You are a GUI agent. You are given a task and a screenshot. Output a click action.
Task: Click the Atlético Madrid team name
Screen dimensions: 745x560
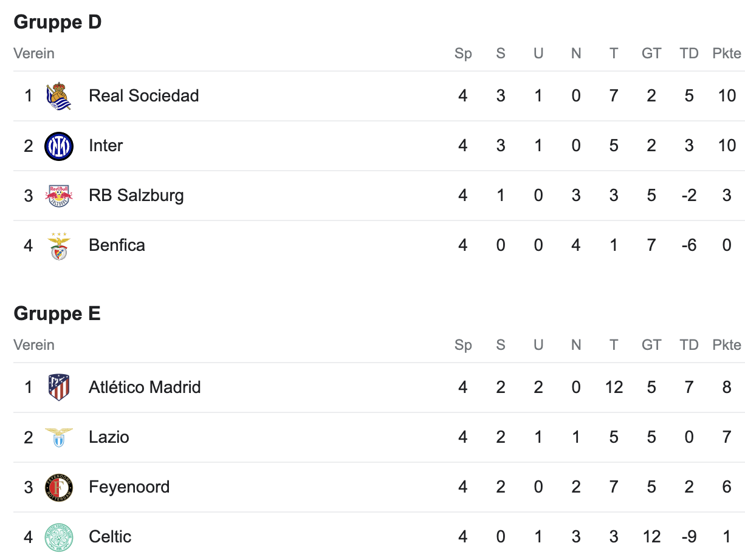tap(145, 387)
